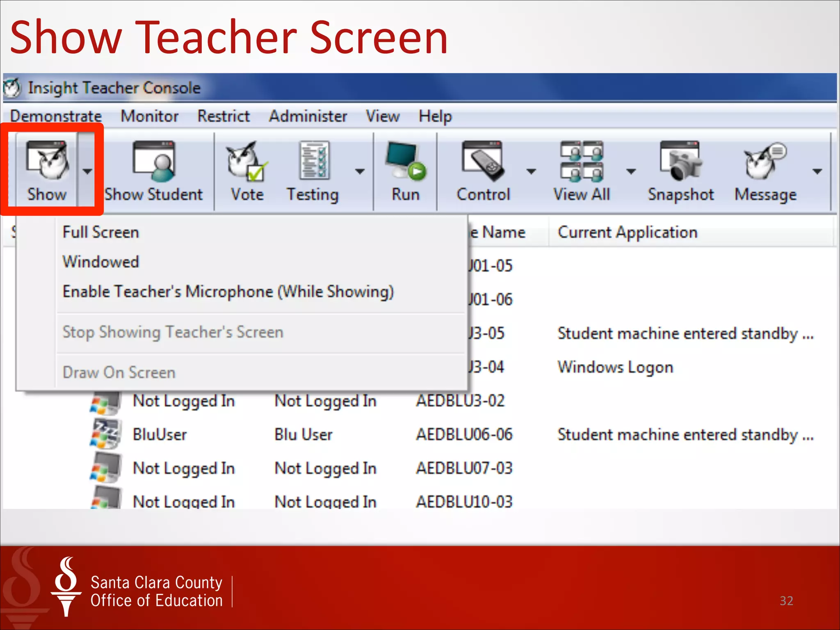Select the machine name ending 01-05

[x=491, y=266]
